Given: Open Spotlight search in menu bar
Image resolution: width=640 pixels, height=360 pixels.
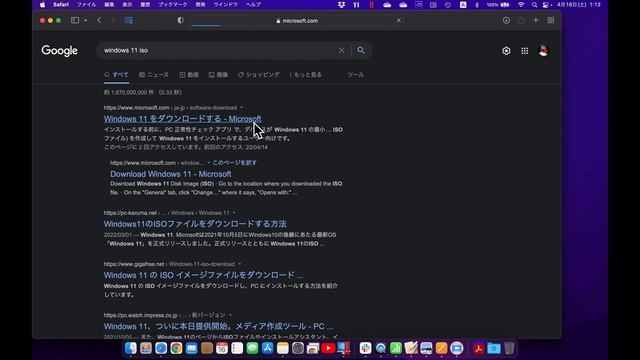Looking at the screenshot, I should click(534, 4).
